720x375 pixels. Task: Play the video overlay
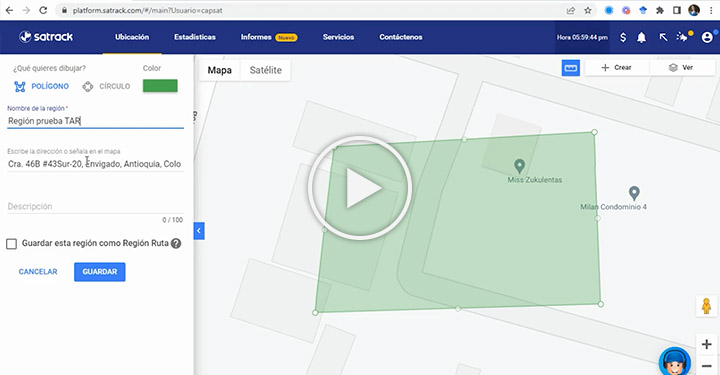pos(360,188)
